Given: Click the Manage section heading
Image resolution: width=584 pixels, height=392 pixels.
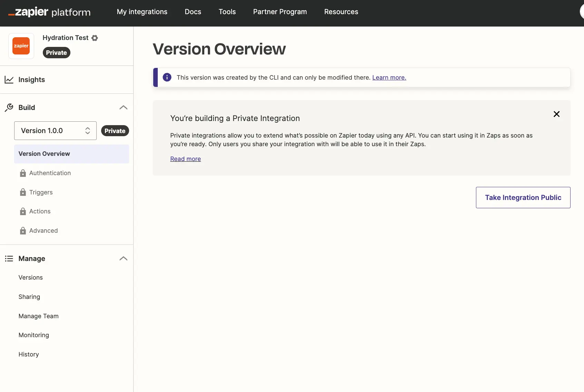Looking at the screenshot, I should click(32, 259).
